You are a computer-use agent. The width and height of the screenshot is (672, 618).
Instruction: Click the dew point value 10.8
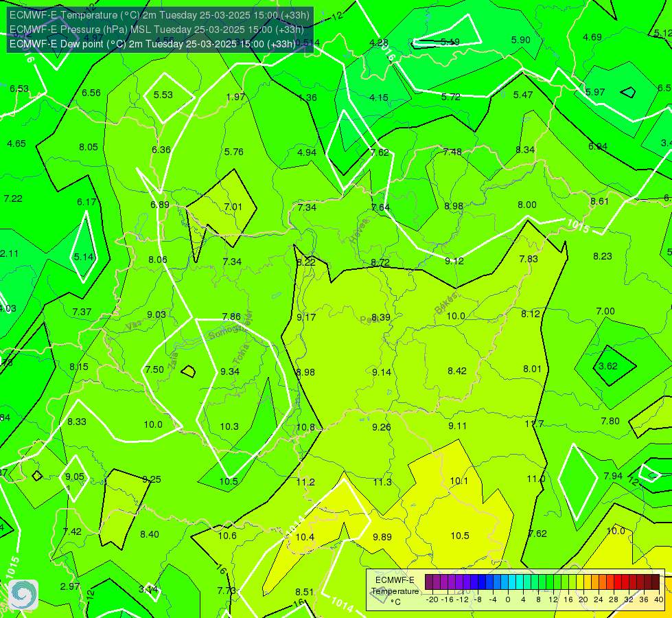305,427
